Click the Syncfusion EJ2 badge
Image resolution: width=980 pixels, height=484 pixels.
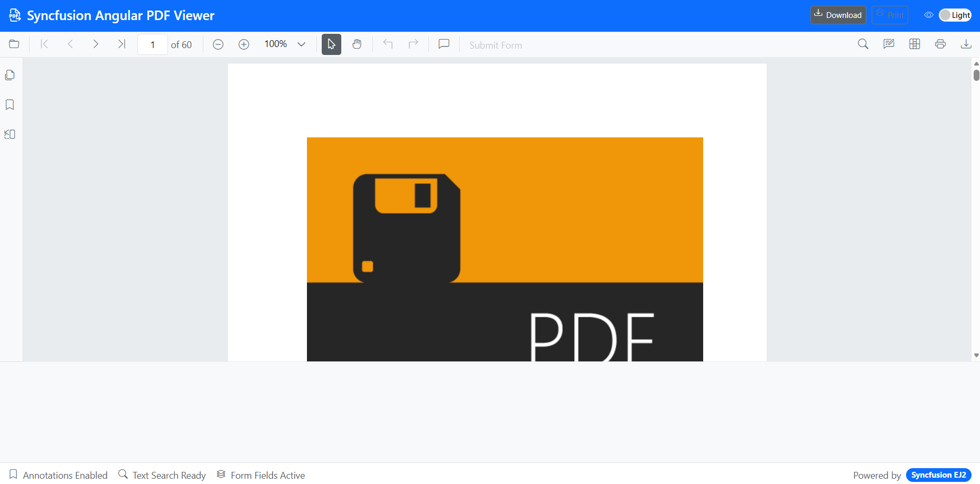[939, 475]
